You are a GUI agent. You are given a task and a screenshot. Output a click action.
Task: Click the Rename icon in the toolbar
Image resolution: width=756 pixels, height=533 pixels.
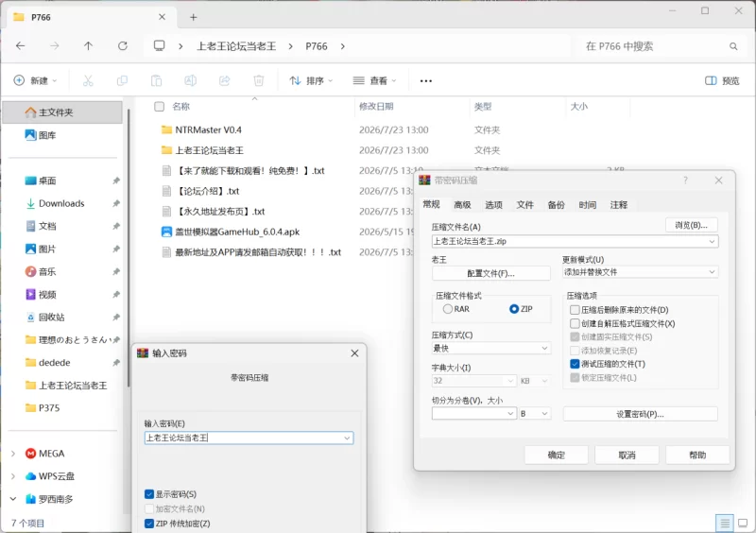pyautogui.click(x=191, y=80)
